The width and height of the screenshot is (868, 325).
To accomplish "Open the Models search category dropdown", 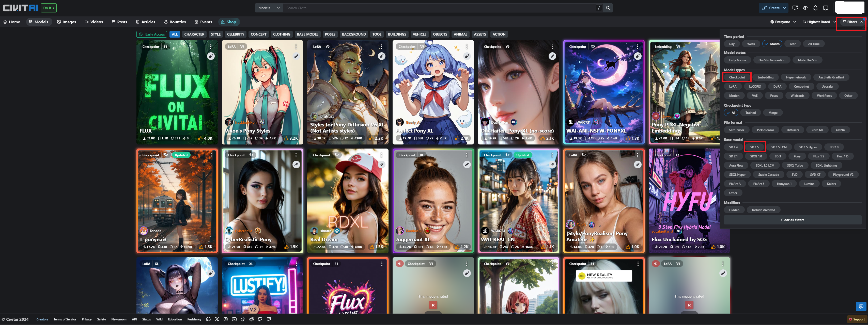I will tap(269, 8).
